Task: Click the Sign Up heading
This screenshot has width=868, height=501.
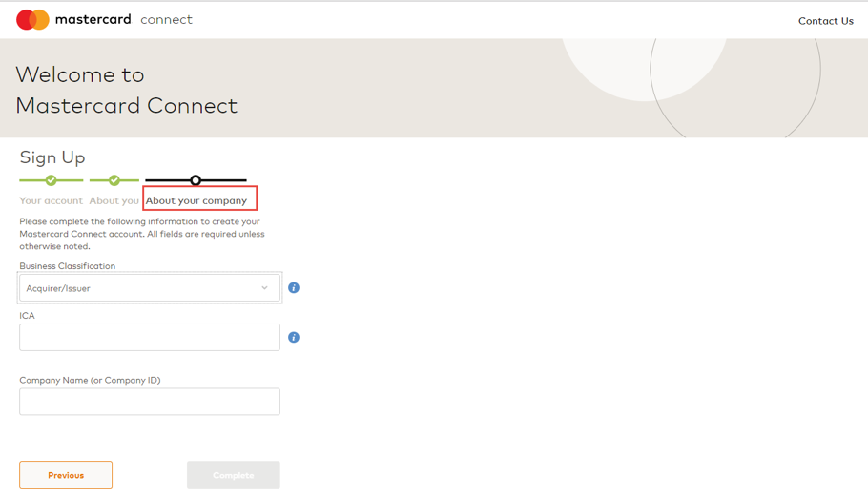Action: point(52,157)
